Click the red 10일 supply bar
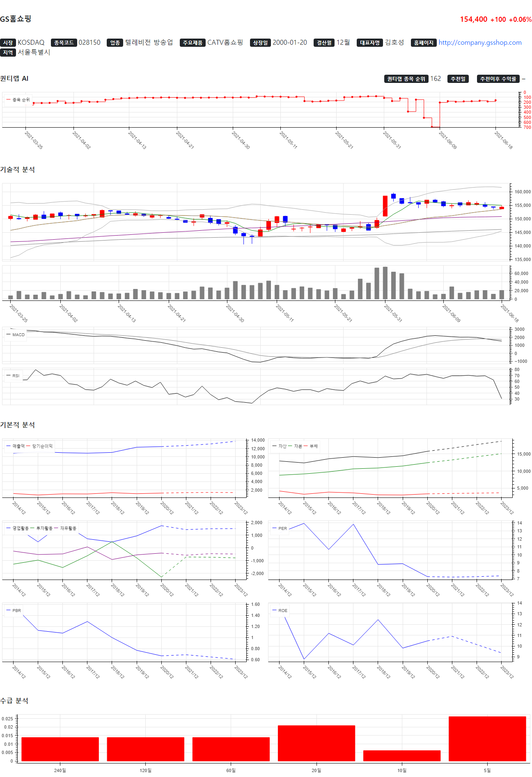 coord(402,756)
